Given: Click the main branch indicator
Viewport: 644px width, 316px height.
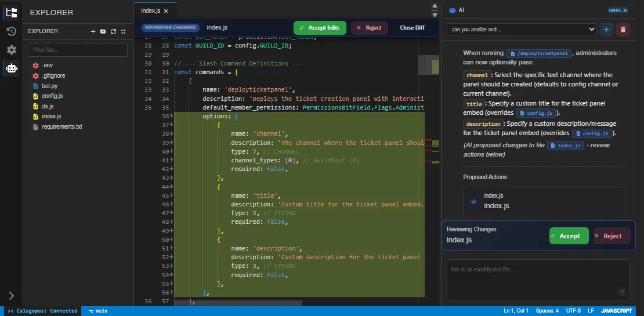Looking at the screenshot, I should pyautogui.click(x=98, y=311).
